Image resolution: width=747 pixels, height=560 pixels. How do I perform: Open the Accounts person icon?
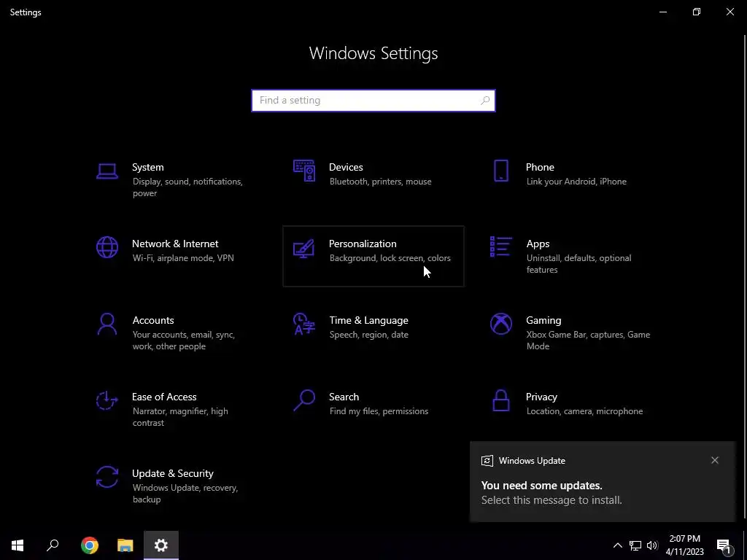point(107,324)
